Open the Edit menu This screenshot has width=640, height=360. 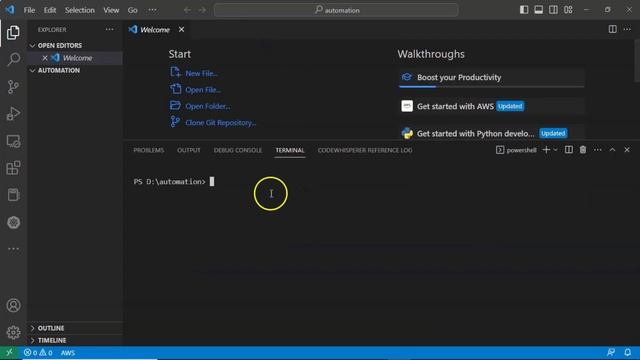50,10
